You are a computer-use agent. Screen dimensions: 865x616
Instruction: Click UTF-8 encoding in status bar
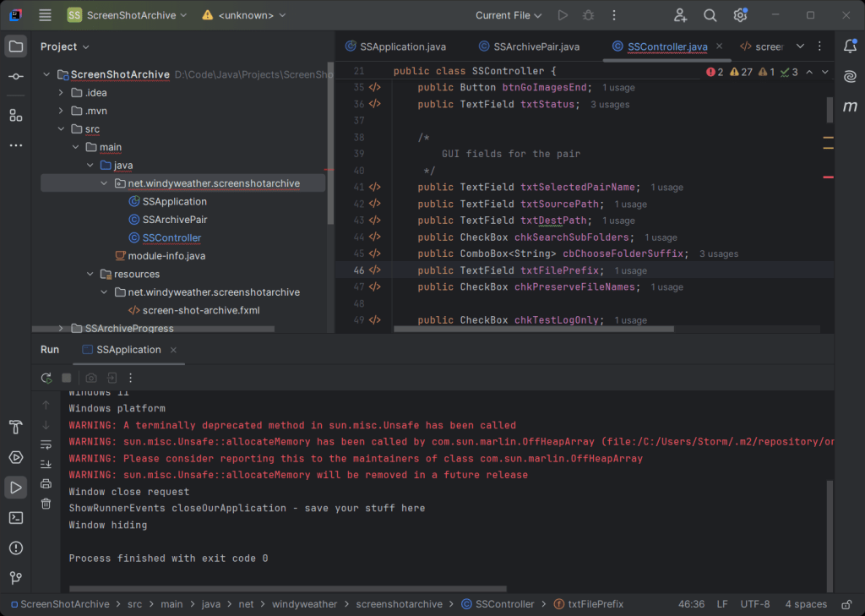[754, 604]
